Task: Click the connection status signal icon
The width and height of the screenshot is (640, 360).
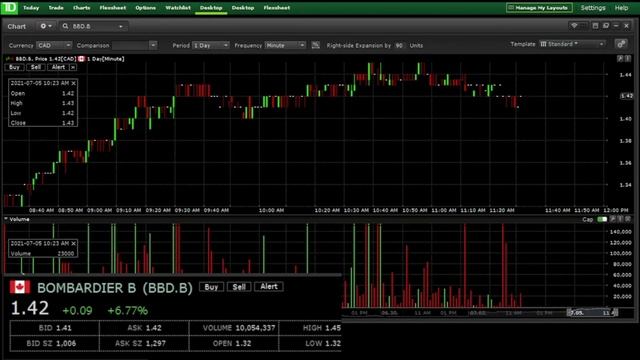Action: click(574, 26)
